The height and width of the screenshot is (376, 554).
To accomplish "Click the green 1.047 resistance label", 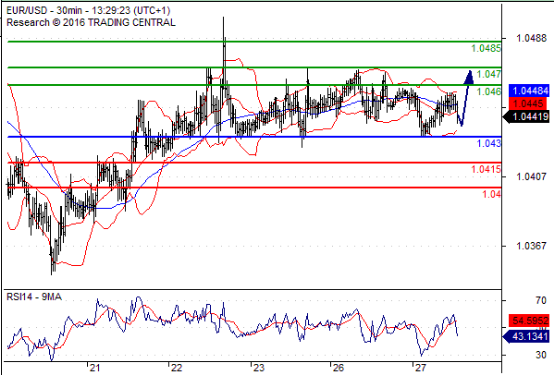I will point(489,74).
